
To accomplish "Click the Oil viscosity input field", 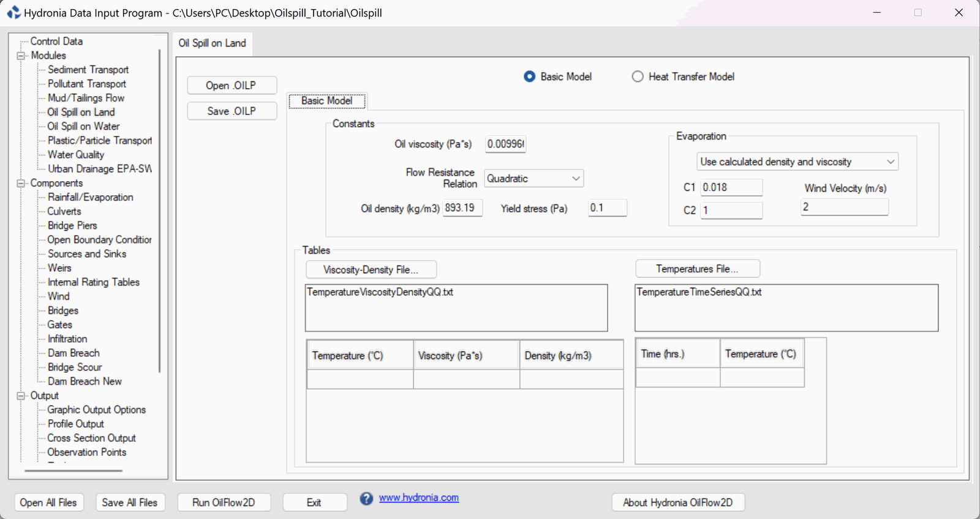I will 506,144.
